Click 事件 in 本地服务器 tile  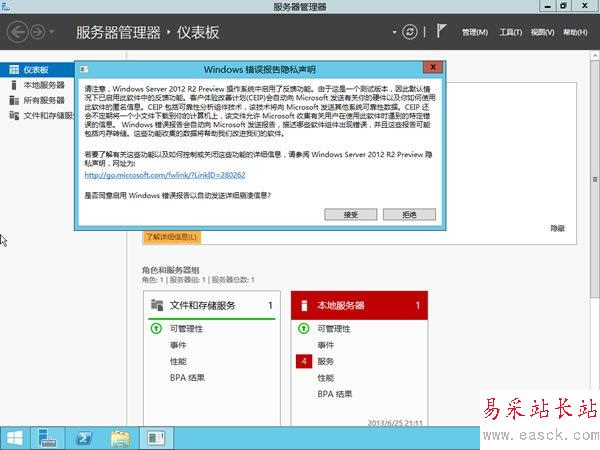click(326, 345)
